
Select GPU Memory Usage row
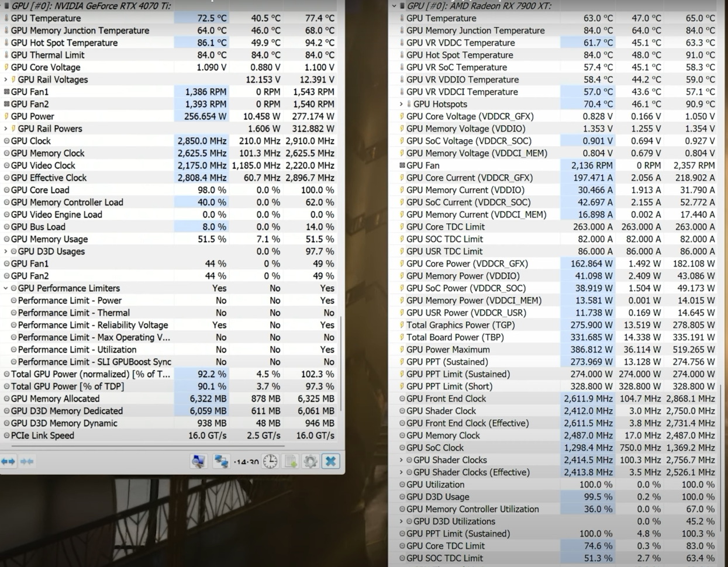[x=170, y=239]
